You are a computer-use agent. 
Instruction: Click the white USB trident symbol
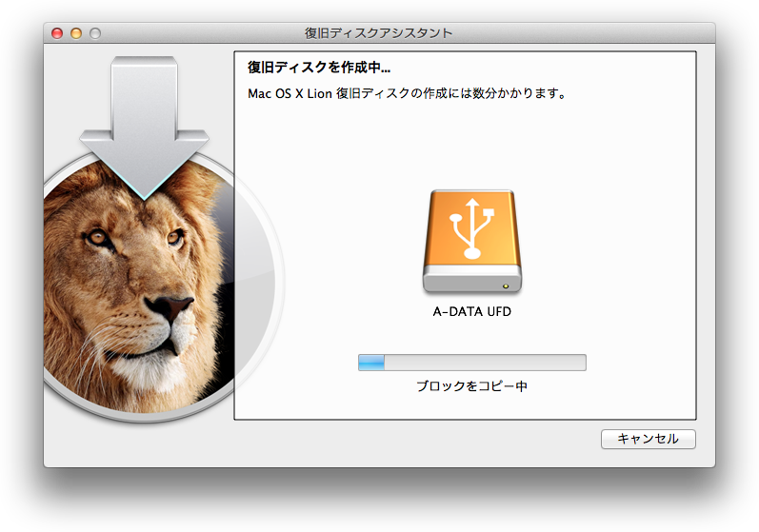click(472, 228)
